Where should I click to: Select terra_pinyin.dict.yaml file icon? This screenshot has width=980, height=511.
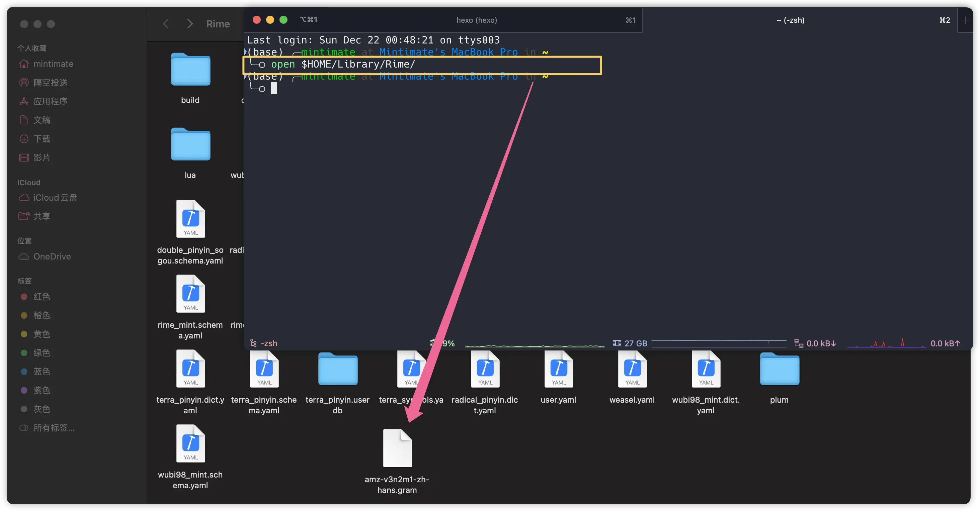pos(190,369)
